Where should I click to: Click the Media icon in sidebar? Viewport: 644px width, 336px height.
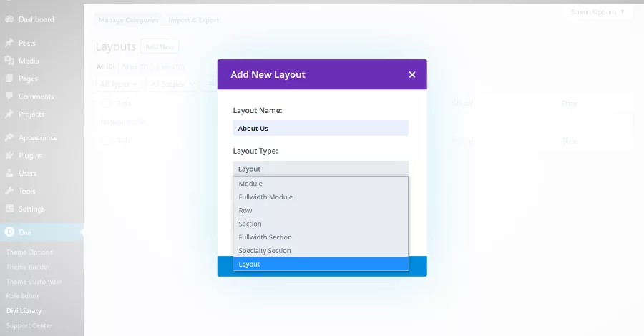9,61
